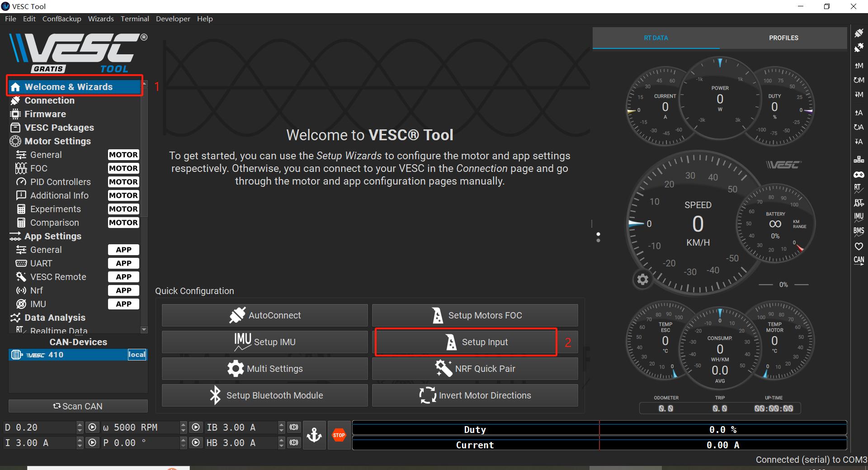Apply brake current button next to IB 3.00 A
868x470 pixels.
294,427
